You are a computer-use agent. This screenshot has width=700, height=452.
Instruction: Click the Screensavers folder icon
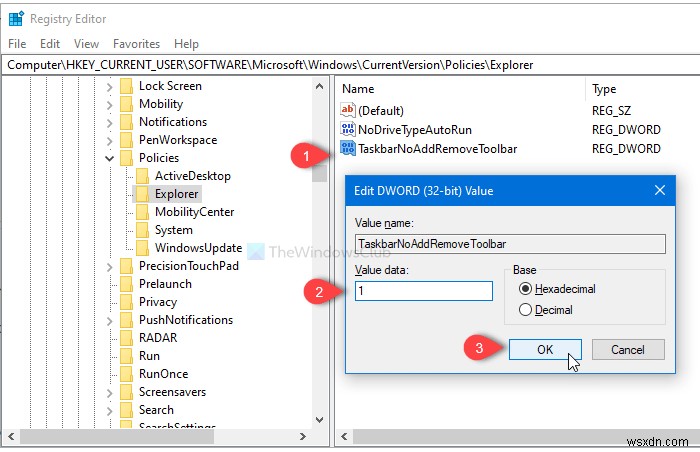(x=127, y=392)
